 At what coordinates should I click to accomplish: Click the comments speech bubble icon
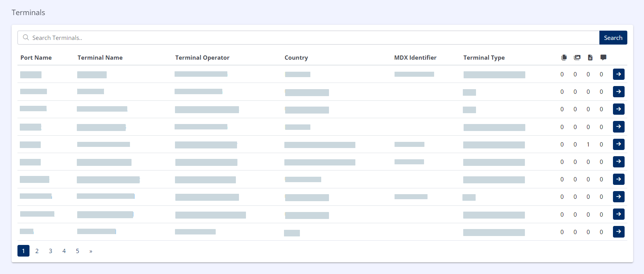point(603,57)
